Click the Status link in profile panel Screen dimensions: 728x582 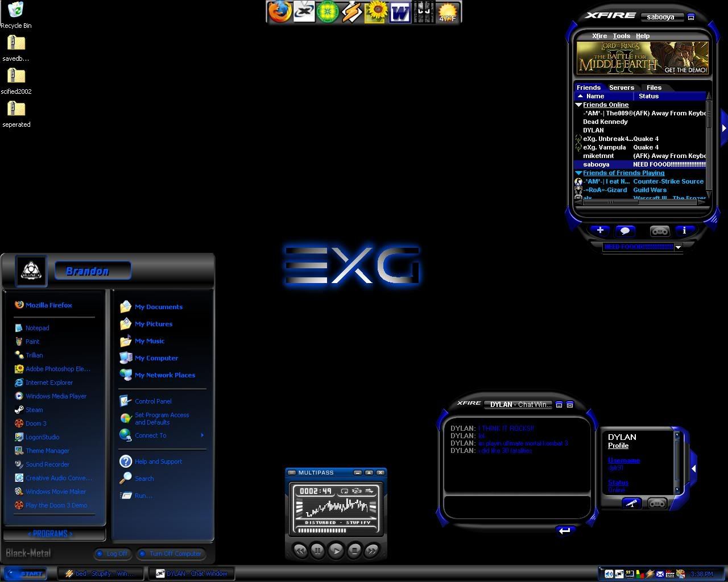click(x=618, y=483)
